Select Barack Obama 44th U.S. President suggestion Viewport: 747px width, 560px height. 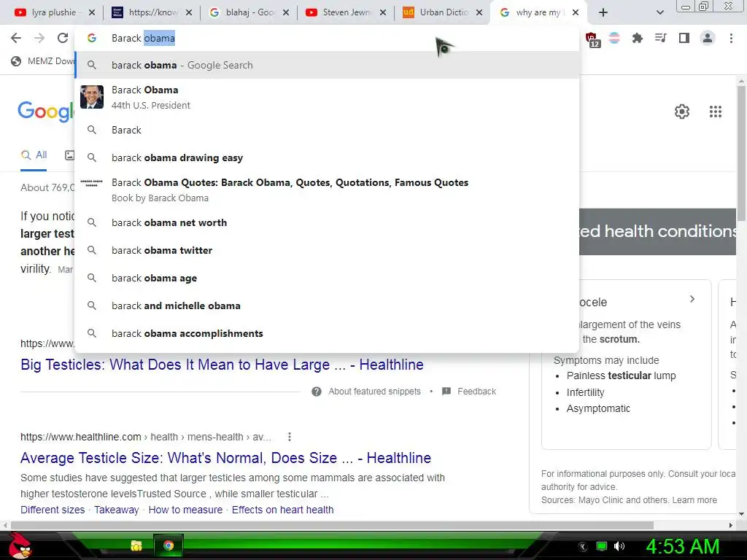(x=328, y=97)
